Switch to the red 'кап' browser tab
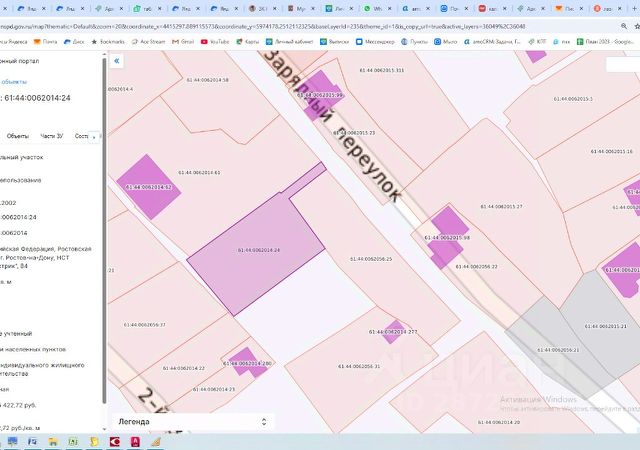This screenshot has height=450, width=640. pos(492,8)
